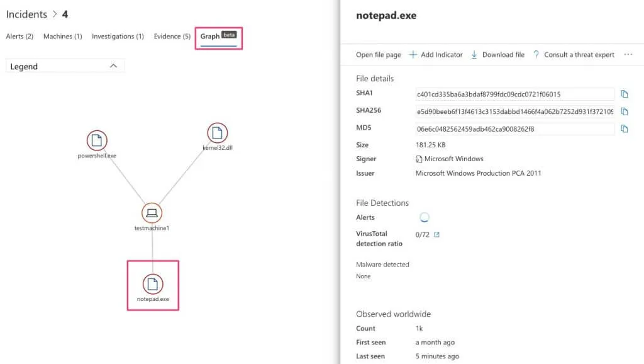This screenshot has width=644, height=364.
Task: Click the plus icon beside Add Indicator
Action: click(x=413, y=54)
